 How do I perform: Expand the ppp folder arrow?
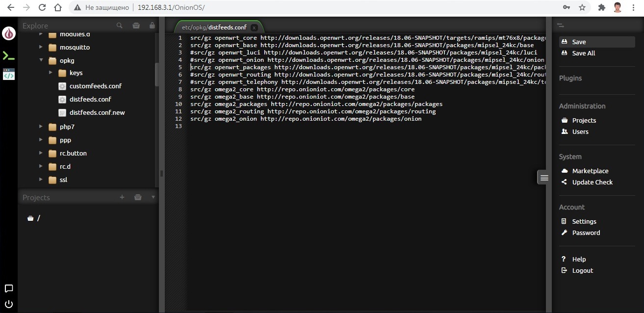coord(41,140)
